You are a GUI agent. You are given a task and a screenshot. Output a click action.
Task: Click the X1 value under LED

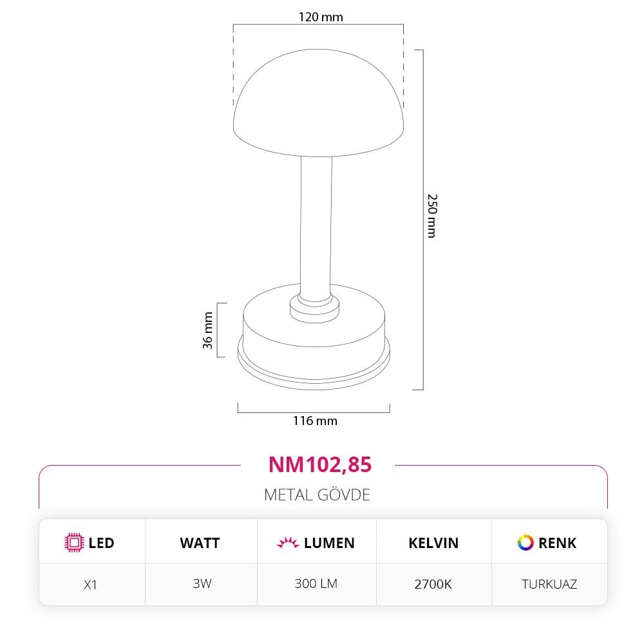click(90, 585)
